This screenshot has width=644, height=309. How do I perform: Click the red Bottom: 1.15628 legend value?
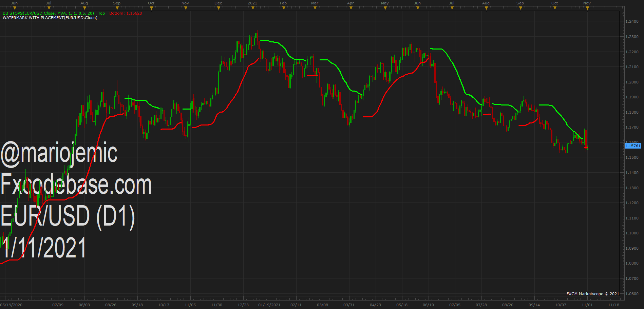click(x=126, y=13)
